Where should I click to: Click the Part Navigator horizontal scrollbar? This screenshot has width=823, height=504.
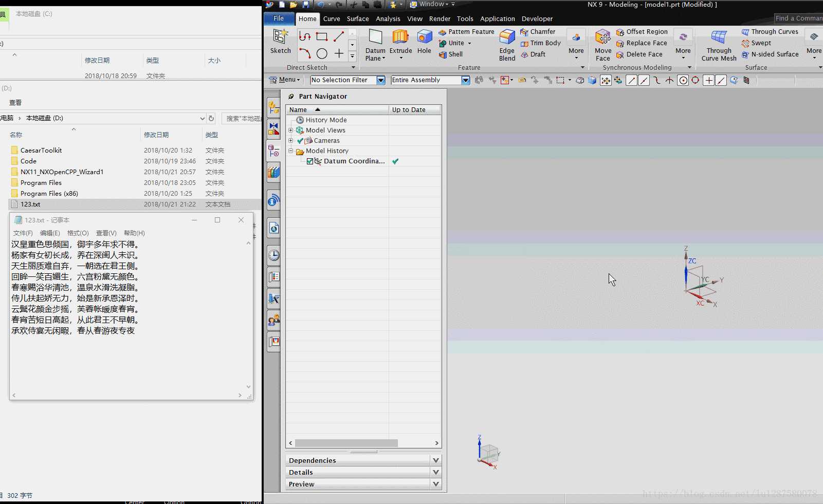coord(346,443)
